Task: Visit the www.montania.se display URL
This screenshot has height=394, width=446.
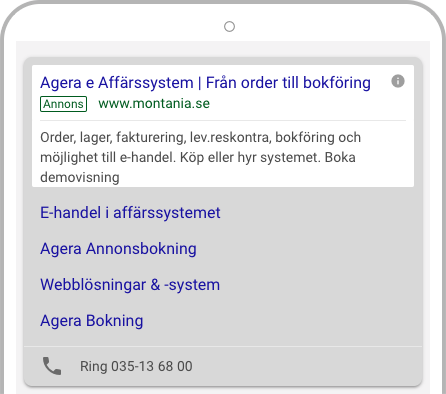Action: [x=154, y=103]
